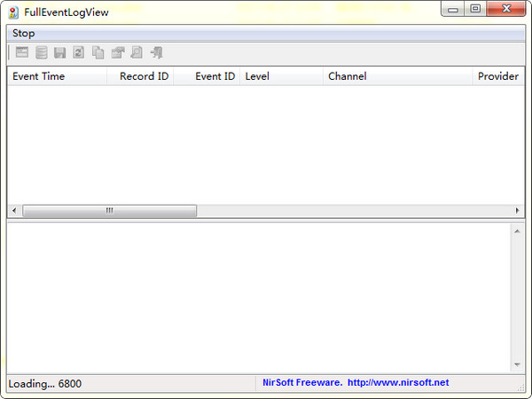Sort by the Record ID column header

click(144, 76)
